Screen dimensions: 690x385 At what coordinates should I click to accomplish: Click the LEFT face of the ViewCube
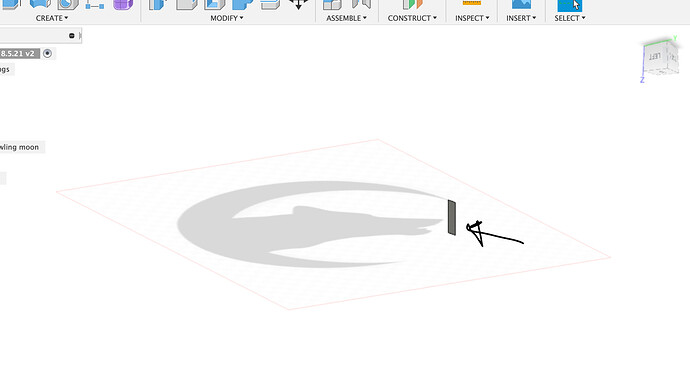tap(655, 57)
